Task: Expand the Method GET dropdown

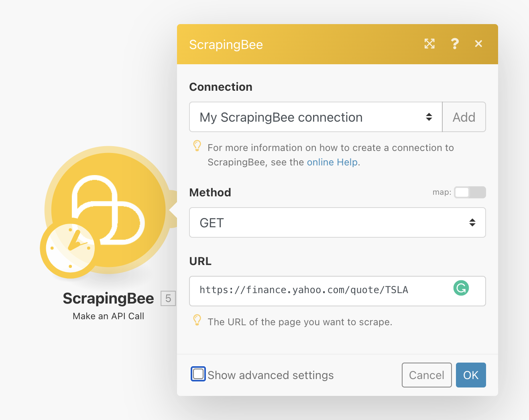Action: [x=337, y=222]
